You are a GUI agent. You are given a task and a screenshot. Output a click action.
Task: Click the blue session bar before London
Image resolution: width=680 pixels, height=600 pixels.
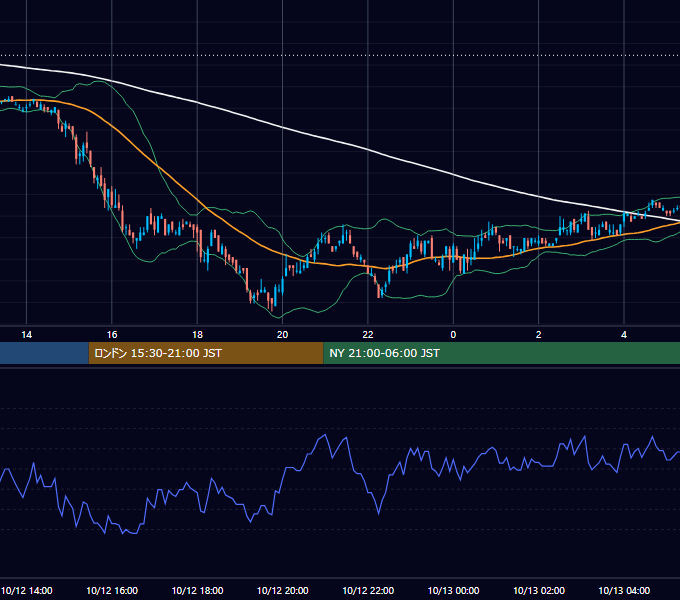44,353
